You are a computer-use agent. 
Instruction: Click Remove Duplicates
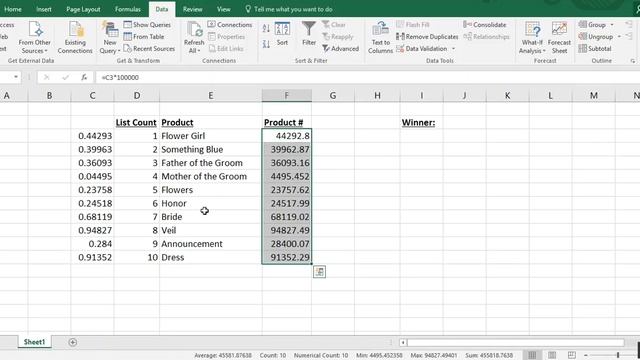[x=427, y=37]
